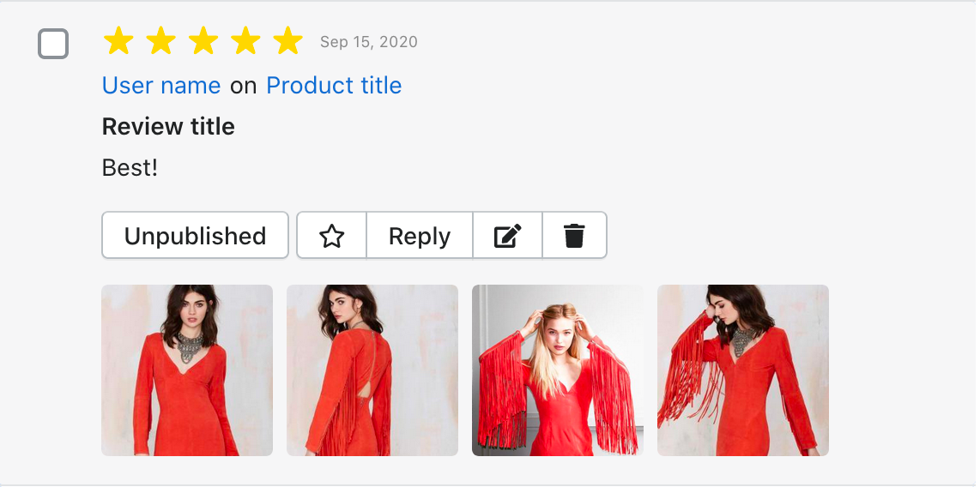Open the Product title link
This screenshot has height=487, width=980.
tap(334, 86)
